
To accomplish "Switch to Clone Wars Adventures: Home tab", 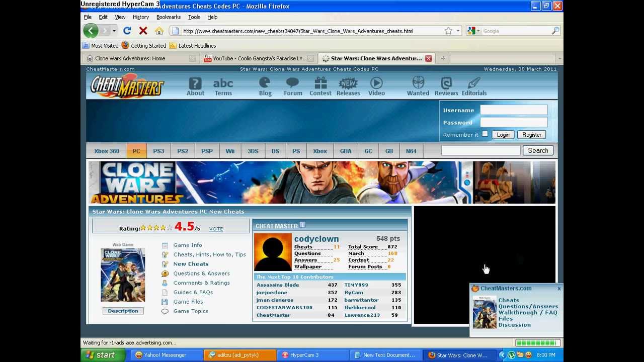I will coord(140,58).
